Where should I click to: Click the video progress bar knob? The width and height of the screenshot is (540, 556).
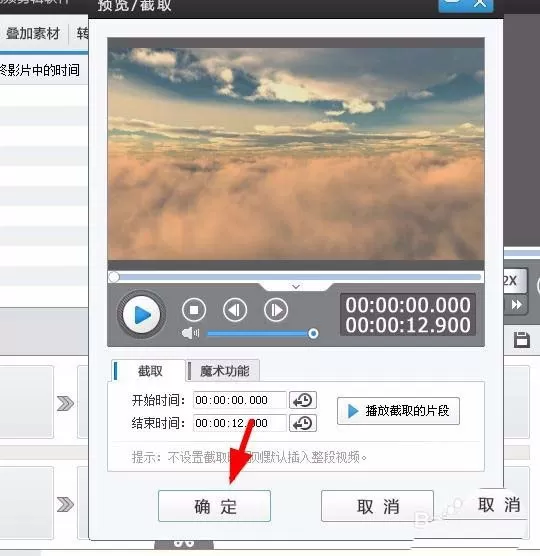pos(114,277)
